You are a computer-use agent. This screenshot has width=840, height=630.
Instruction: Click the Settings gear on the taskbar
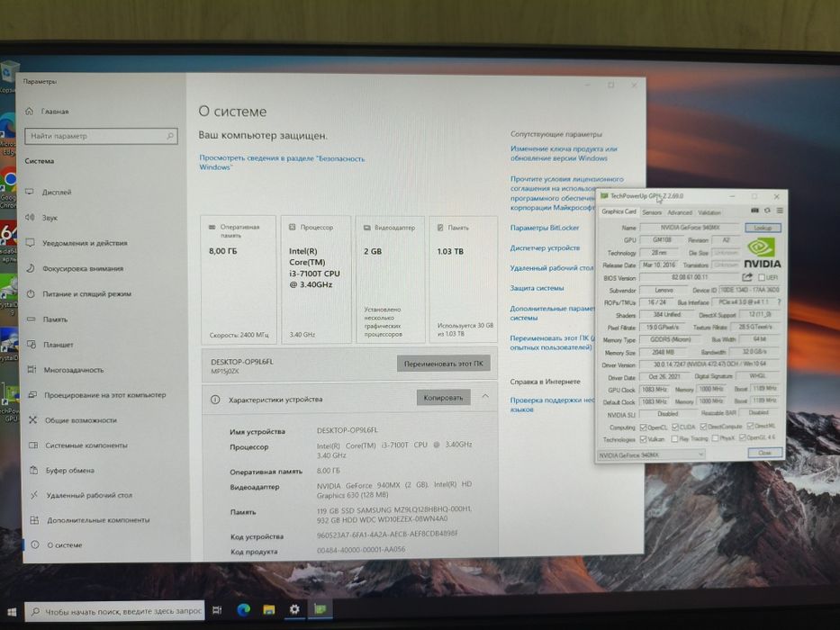coord(294,609)
